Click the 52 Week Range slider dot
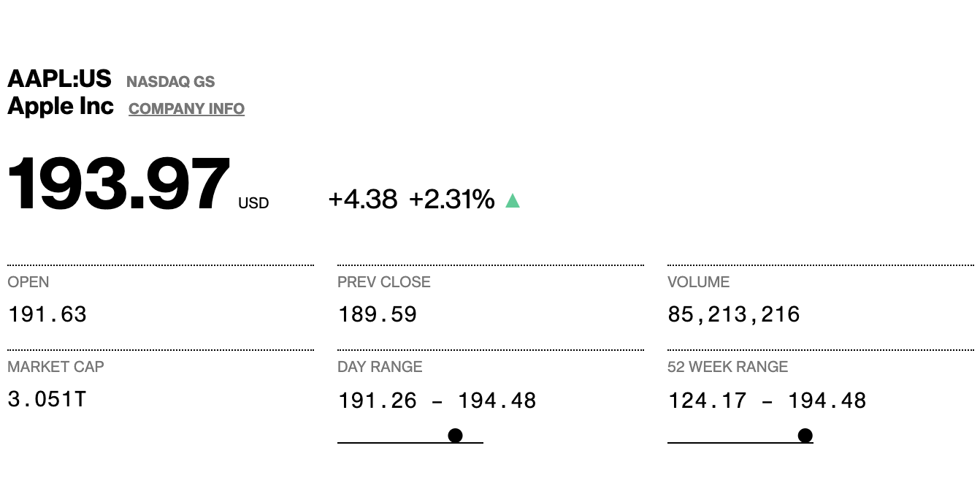Screen dimensions: 980x497 (805, 436)
